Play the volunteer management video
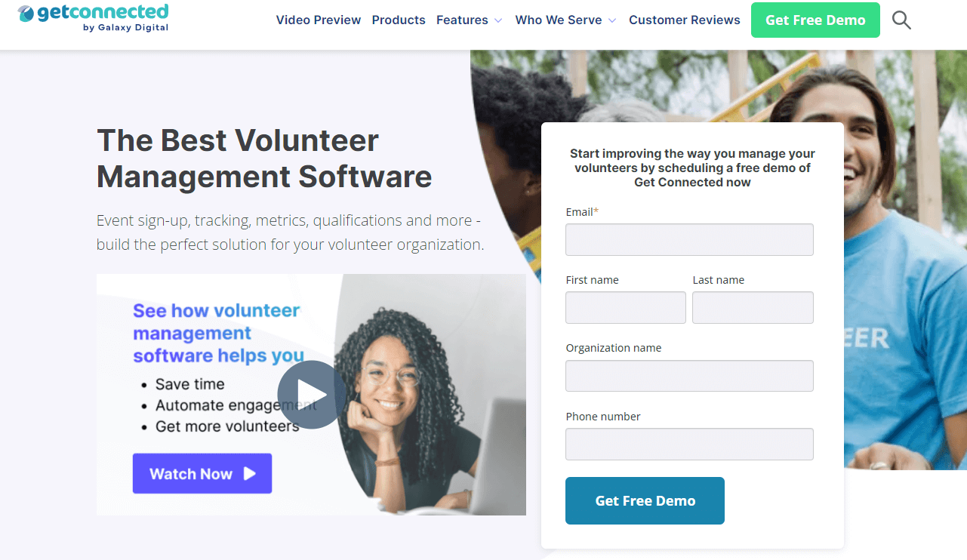Image resolution: width=967 pixels, height=560 pixels. pyautogui.click(x=311, y=394)
